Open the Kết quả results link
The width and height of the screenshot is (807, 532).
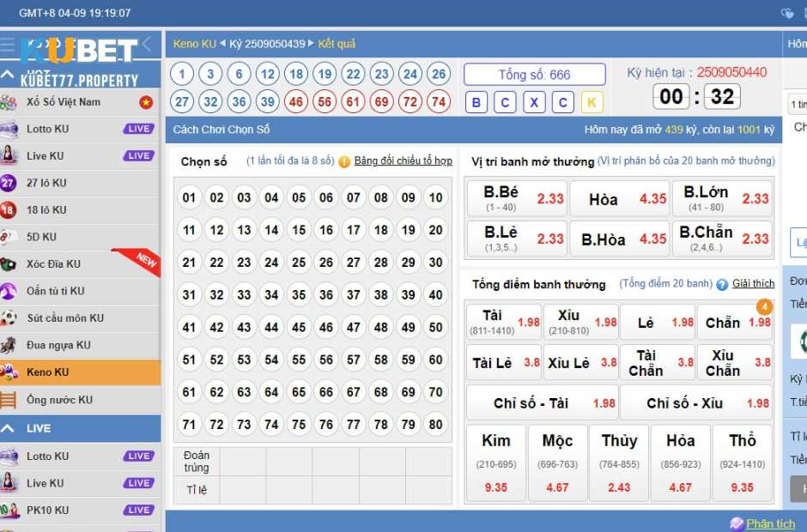click(337, 44)
